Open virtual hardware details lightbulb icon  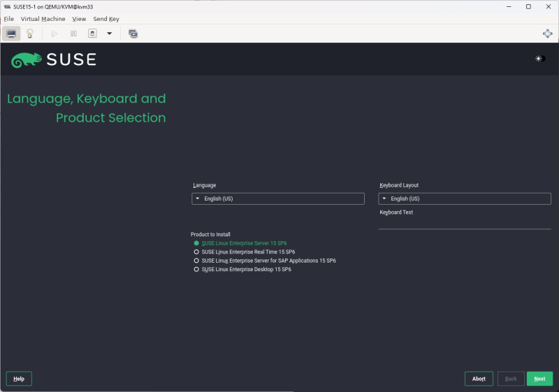tap(30, 34)
